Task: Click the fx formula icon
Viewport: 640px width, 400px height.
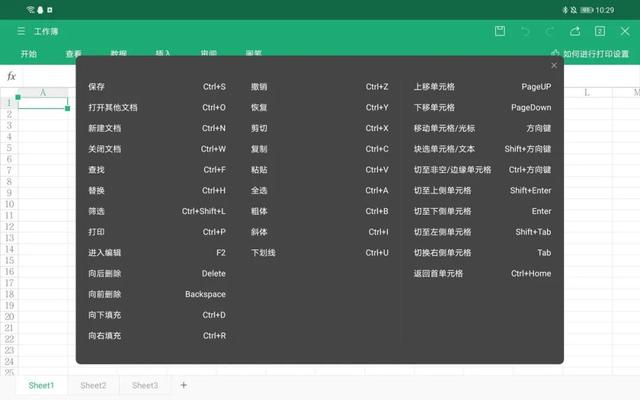Action: 11,76
